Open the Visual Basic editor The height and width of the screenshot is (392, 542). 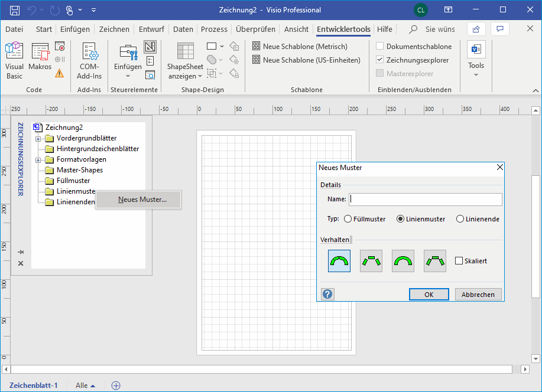14,61
